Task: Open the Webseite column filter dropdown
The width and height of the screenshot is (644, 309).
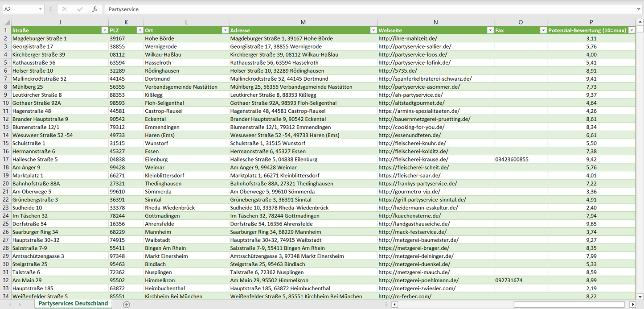Action: pos(489,30)
